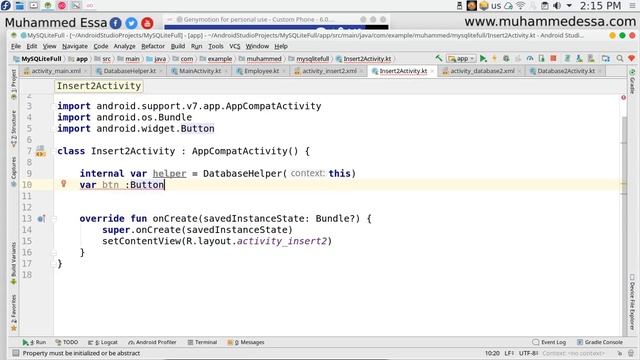Click the Make Project hammer icon
Image resolution: width=640 pixels, height=360 pixels.
(439, 58)
